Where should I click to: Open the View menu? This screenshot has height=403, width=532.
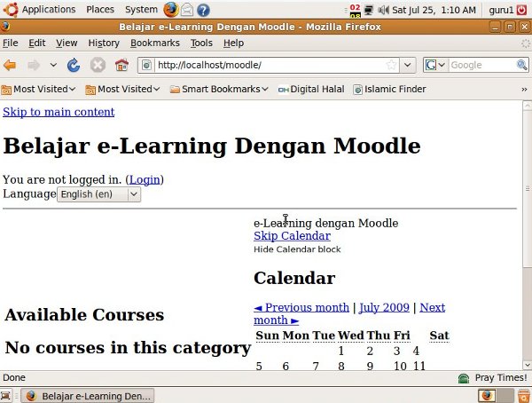pyautogui.click(x=66, y=43)
